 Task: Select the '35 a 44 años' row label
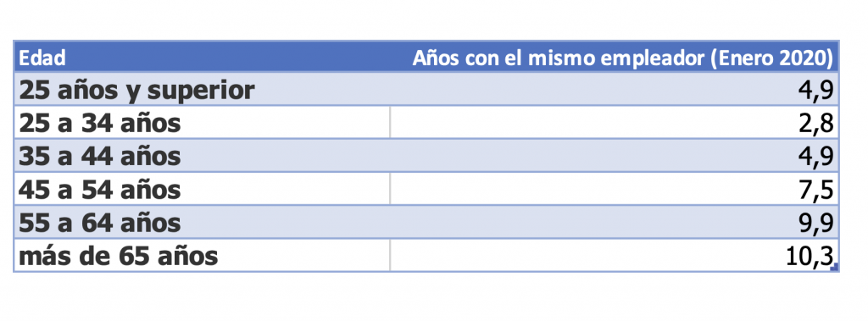(100, 157)
